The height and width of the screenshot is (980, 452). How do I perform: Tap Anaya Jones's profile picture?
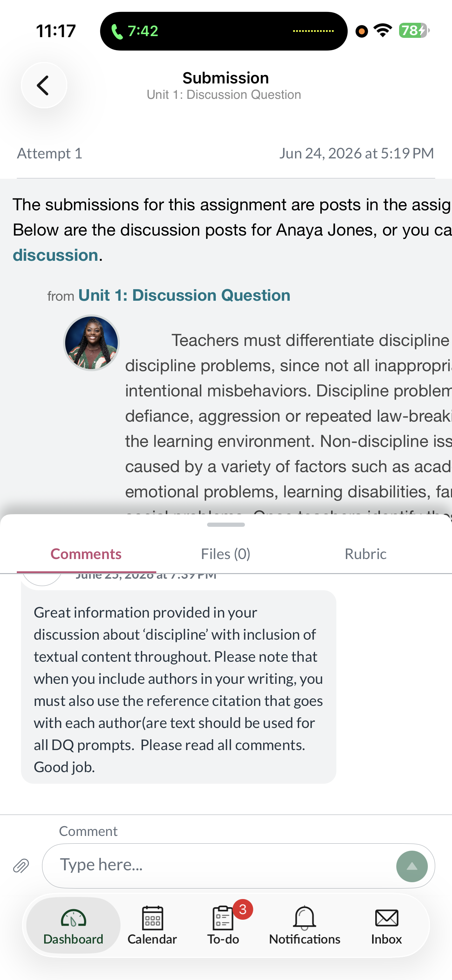point(91,343)
